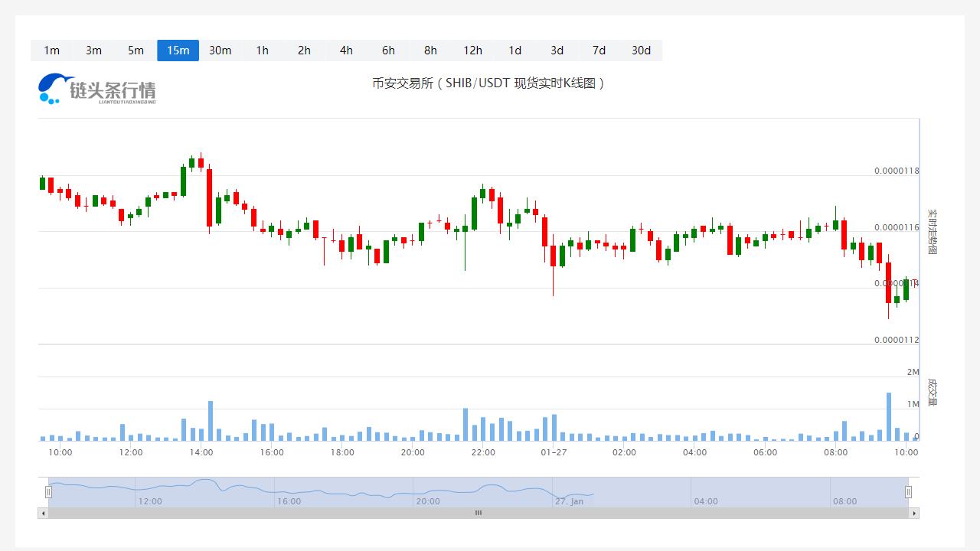The height and width of the screenshot is (551, 980).
Task: Click the scrollbar left arrow
Action: (x=43, y=513)
